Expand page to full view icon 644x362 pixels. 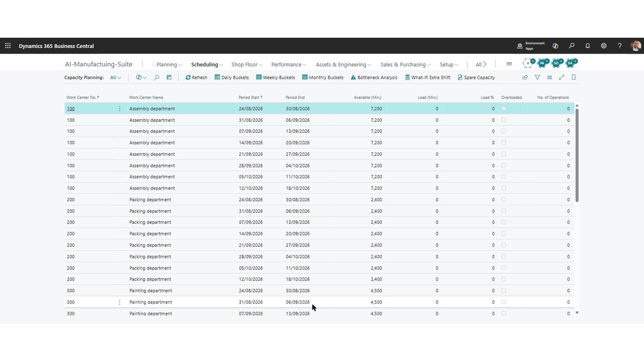561,77
